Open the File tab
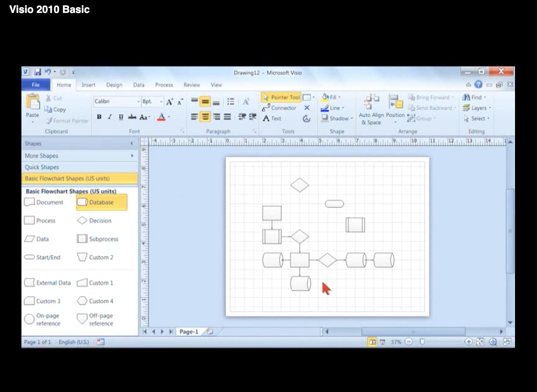The height and width of the screenshot is (392, 537). pyautogui.click(x=36, y=85)
